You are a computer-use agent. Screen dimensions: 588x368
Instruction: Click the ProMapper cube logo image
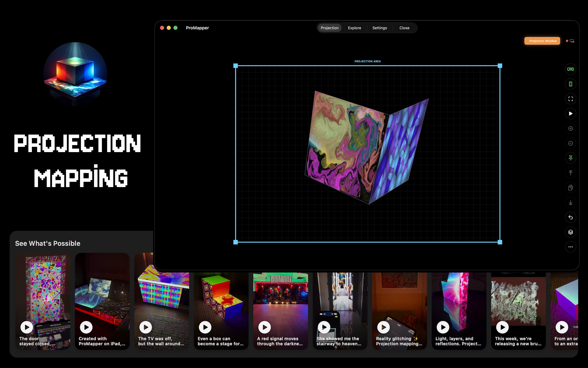click(x=75, y=74)
